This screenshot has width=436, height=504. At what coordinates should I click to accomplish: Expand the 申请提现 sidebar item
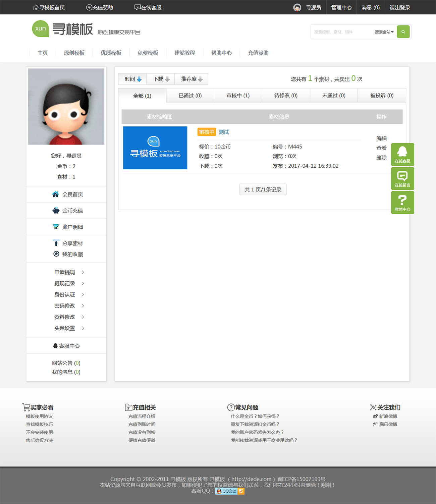pos(69,272)
